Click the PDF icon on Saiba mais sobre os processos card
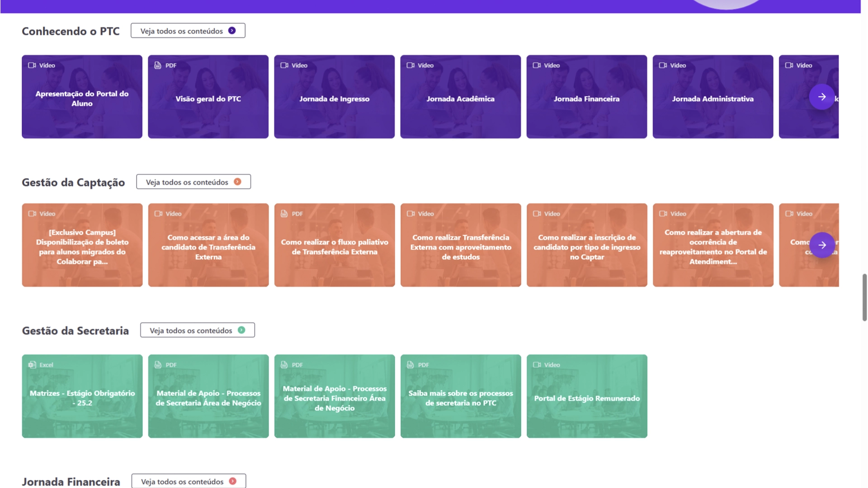 coord(410,365)
